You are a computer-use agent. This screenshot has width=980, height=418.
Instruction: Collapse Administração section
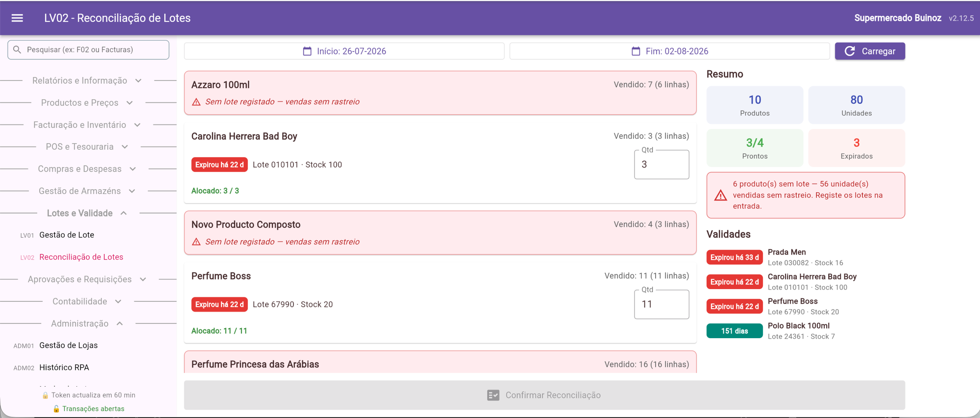(88, 323)
